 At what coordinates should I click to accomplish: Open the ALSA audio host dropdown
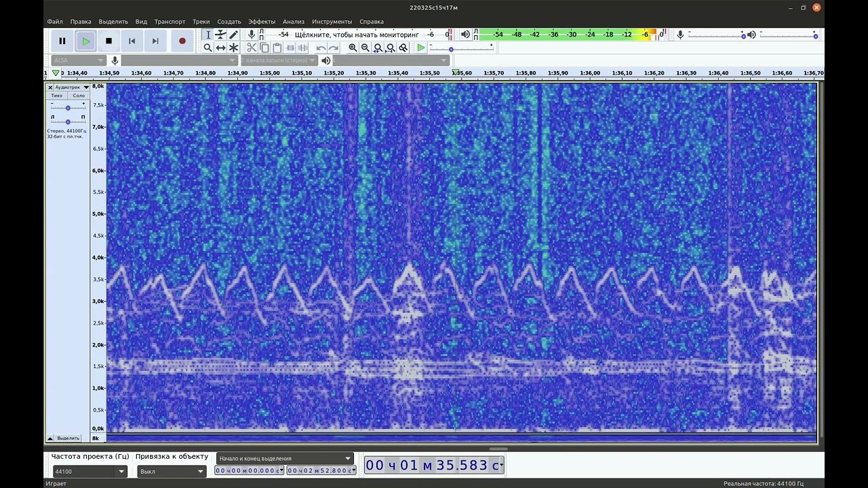pos(79,60)
